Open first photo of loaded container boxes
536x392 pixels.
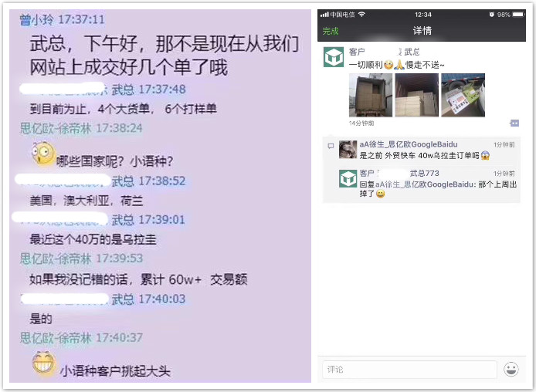pyautogui.click(x=371, y=95)
